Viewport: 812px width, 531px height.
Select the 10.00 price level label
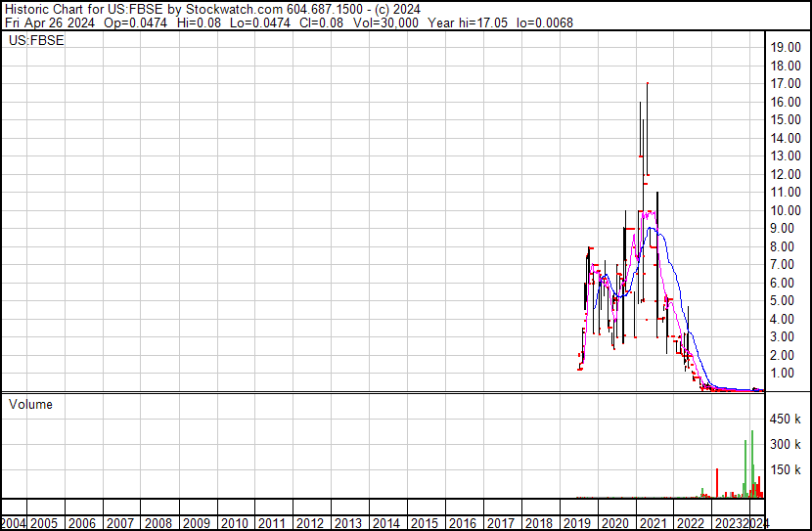(x=786, y=210)
